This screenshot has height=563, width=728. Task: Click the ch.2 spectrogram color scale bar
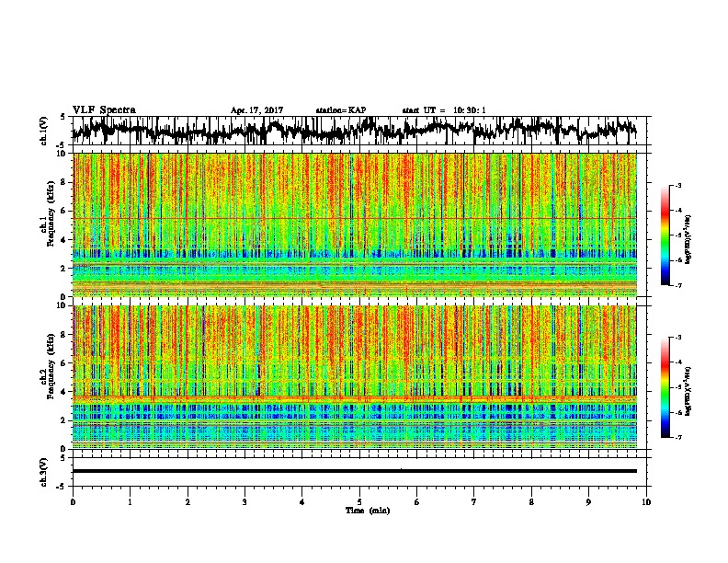tap(665, 387)
